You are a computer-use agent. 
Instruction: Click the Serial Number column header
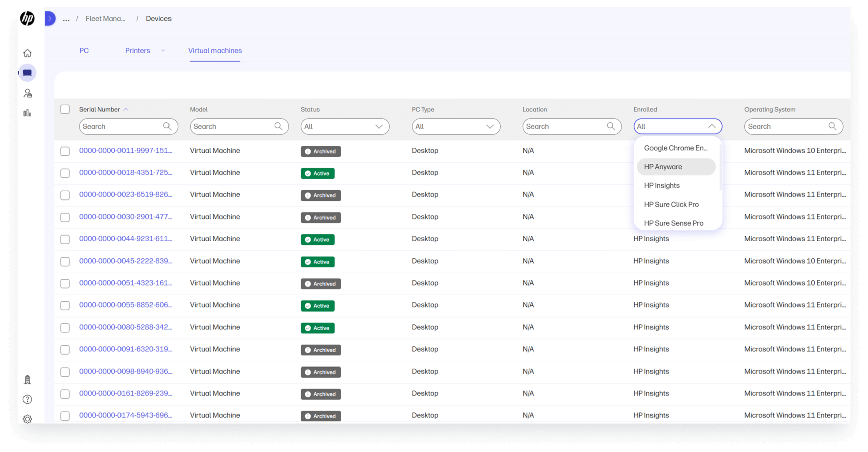99,109
